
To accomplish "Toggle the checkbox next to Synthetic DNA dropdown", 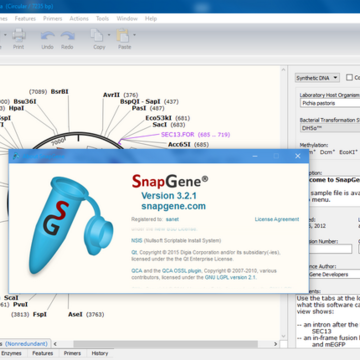I will pos(349,77).
